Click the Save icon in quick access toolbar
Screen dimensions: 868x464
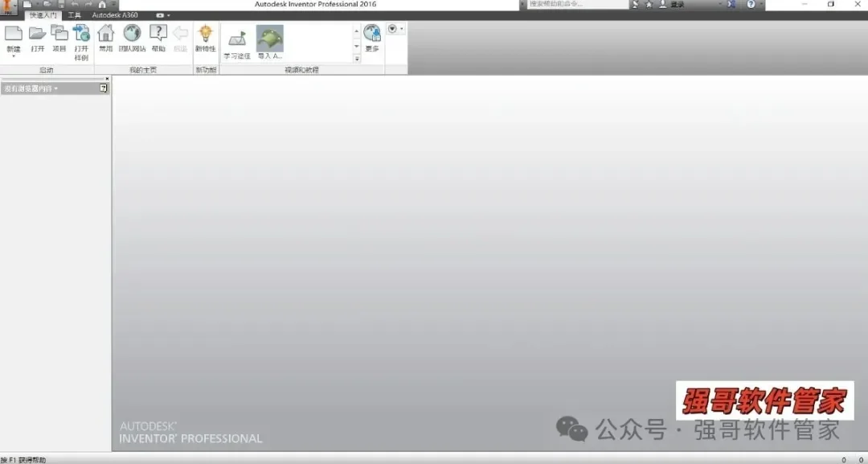click(61, 5)
